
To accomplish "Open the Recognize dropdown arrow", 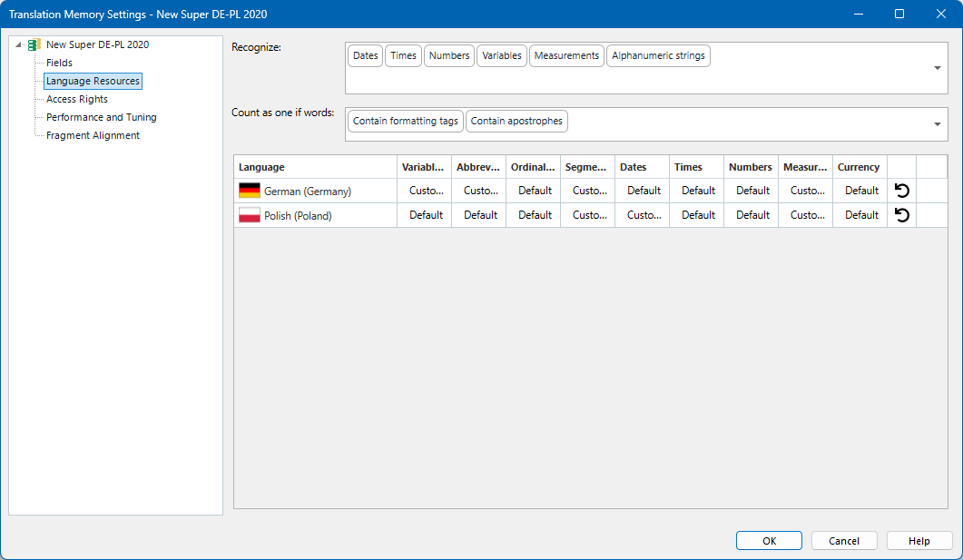I will (x=938, y=68).
